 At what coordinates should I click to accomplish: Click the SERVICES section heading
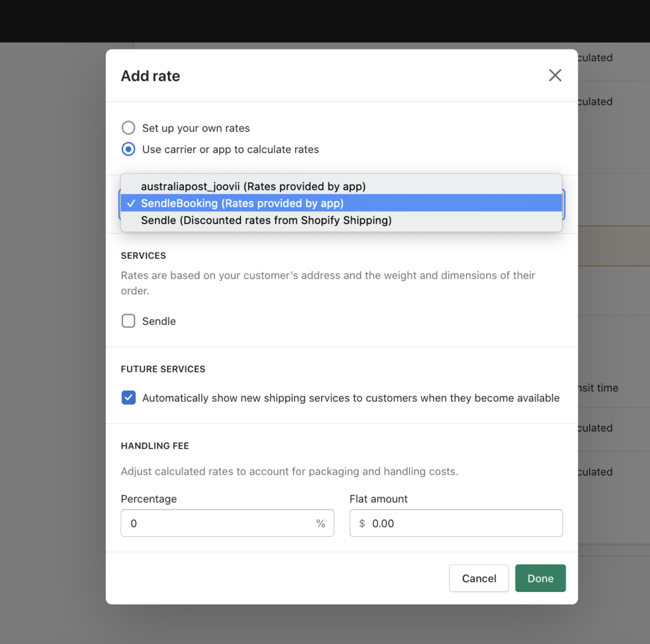point(143,256)
